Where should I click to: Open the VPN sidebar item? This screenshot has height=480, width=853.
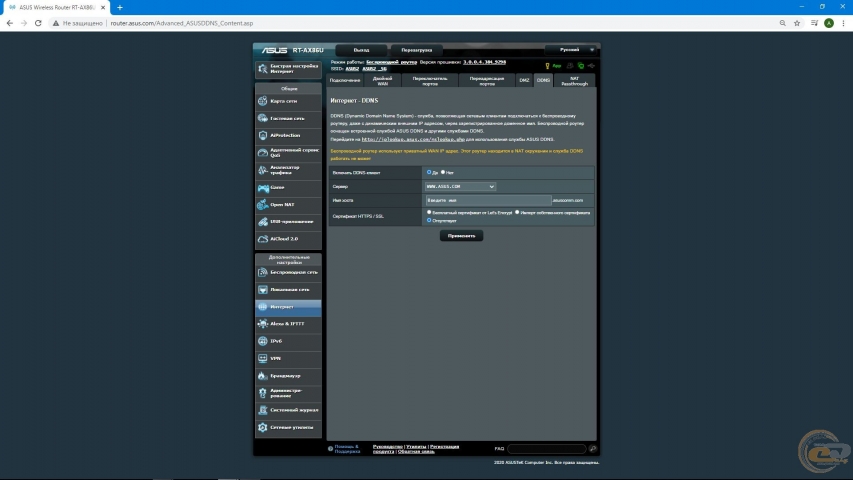[x=288, y=359]
